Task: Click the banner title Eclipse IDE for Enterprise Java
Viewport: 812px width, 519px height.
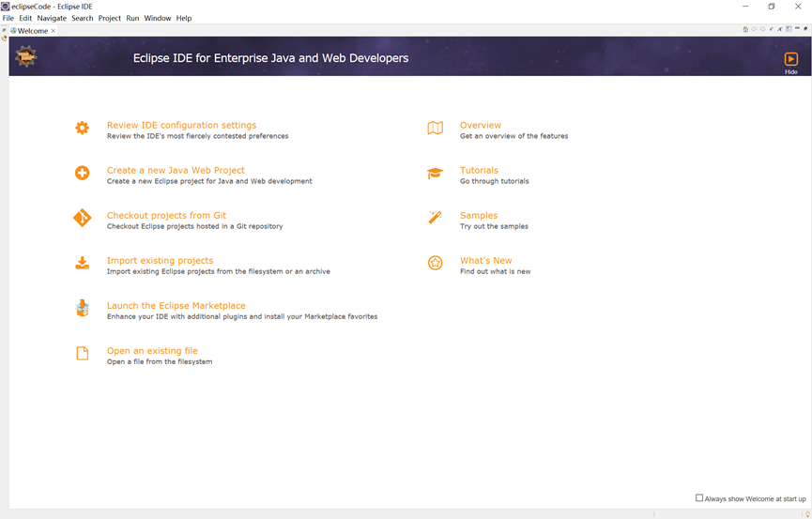Action: click(x=271, y=58)
